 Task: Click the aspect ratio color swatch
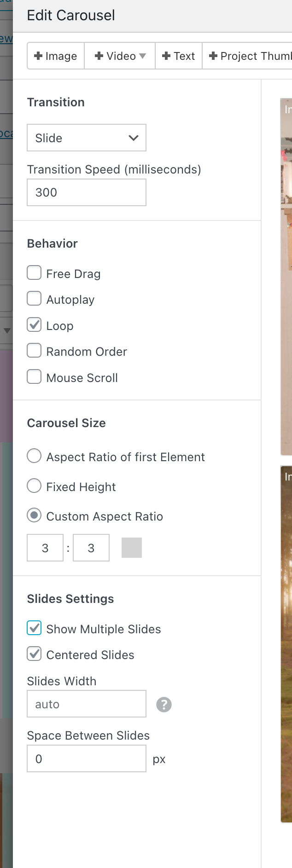pyautogui.click(x=132, y=547)
